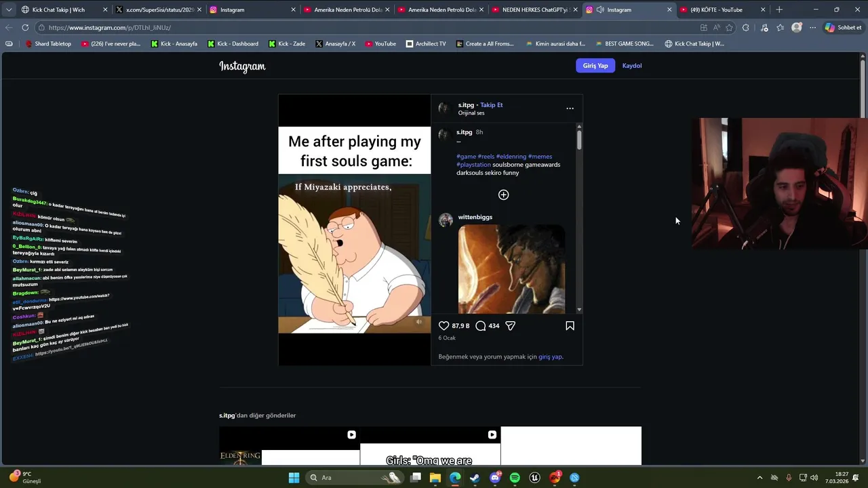Unmute the Peter Griffin reel audio
The height and width of the screenshot is (488, 868).
point(418,322)
